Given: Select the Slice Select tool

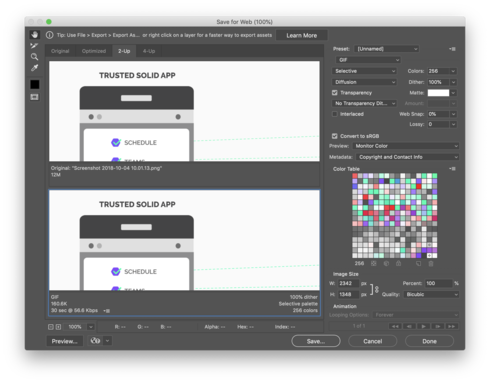Looking at the screenshot, I should (34, 46).
